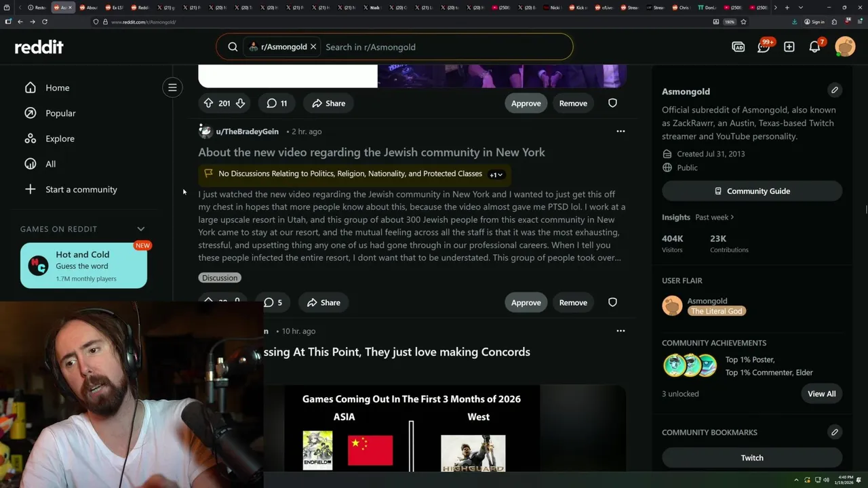Image resolution: width=868 pixels, height=488 pixels.
Task: Click the 23K Contributions stat
Action: [729, 243]
